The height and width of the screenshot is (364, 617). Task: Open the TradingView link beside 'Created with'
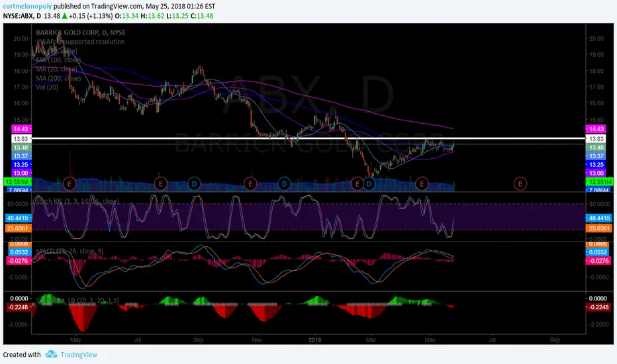tap(79, 355)
